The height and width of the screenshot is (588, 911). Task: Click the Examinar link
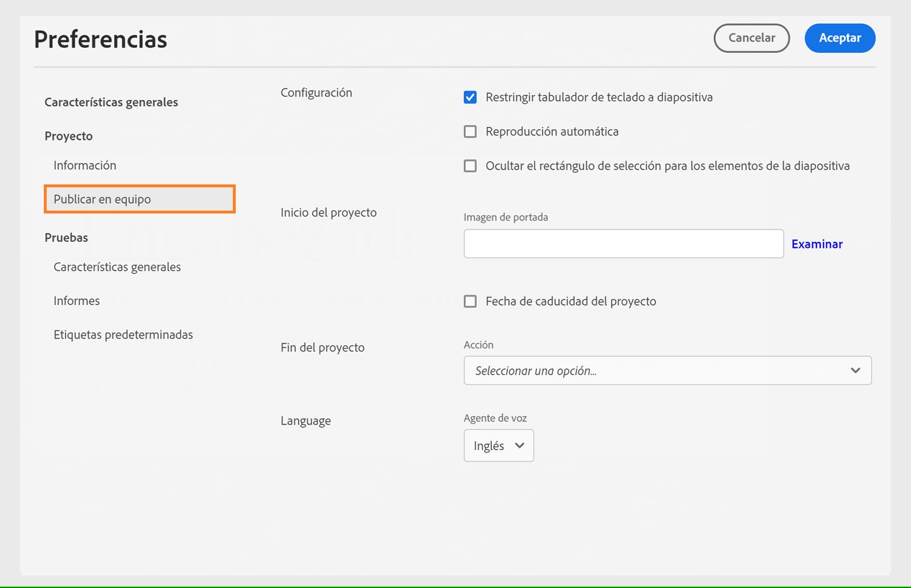[816, 244]
